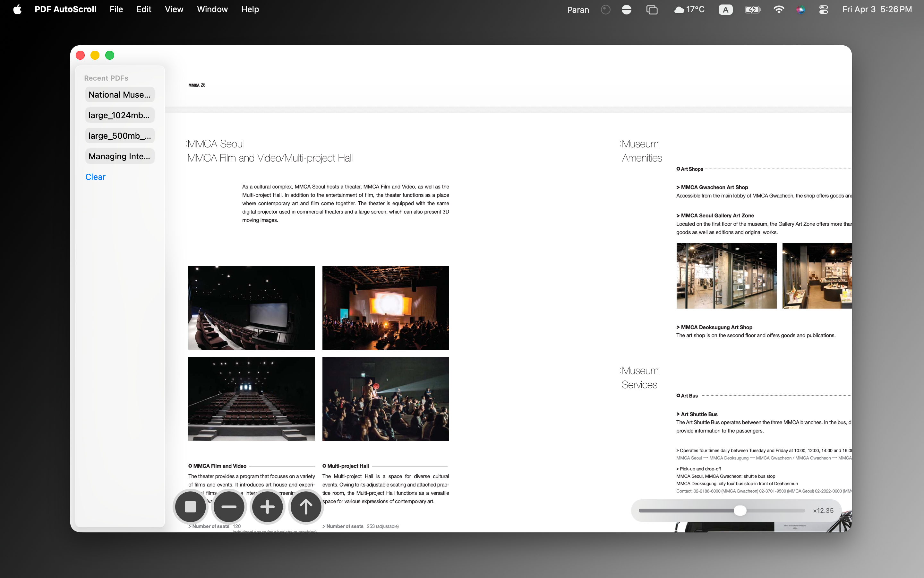Click the MMCA Gwacheon Art Shop subheading

pyautogui.click(x=713, y=187)
